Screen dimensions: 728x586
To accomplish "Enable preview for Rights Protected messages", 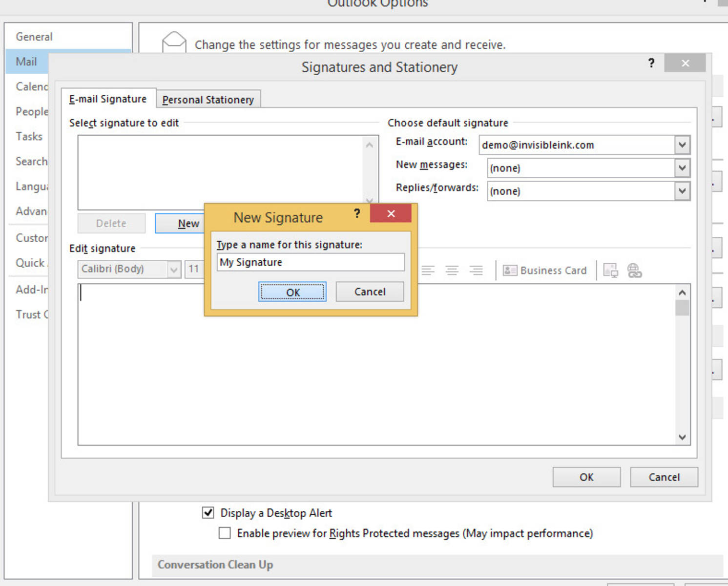I will click(x=225, y=533).
